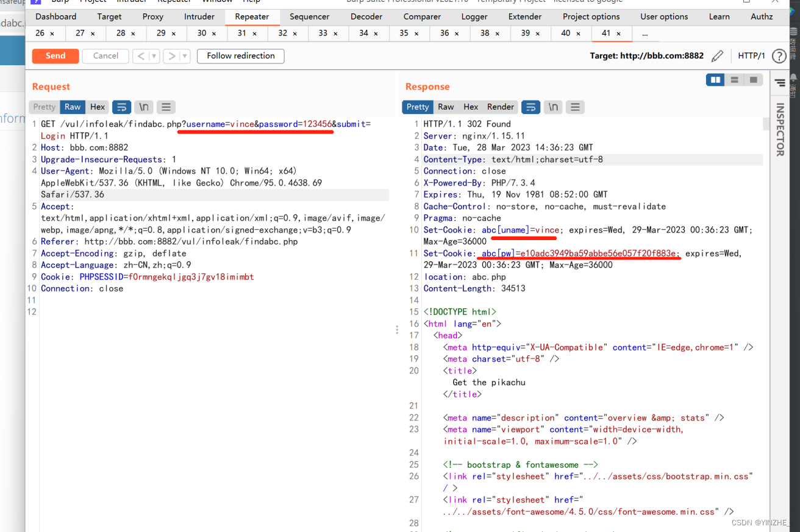Toggle word wrap icon in Request pane
This screenshot has height=532, width=800.
[121, 107]
